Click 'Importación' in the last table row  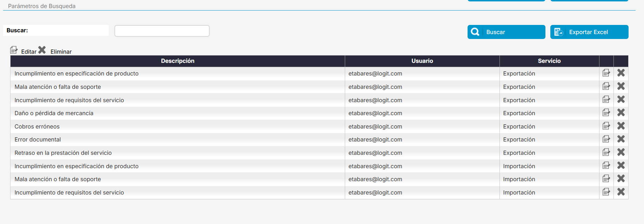point(519,192)
